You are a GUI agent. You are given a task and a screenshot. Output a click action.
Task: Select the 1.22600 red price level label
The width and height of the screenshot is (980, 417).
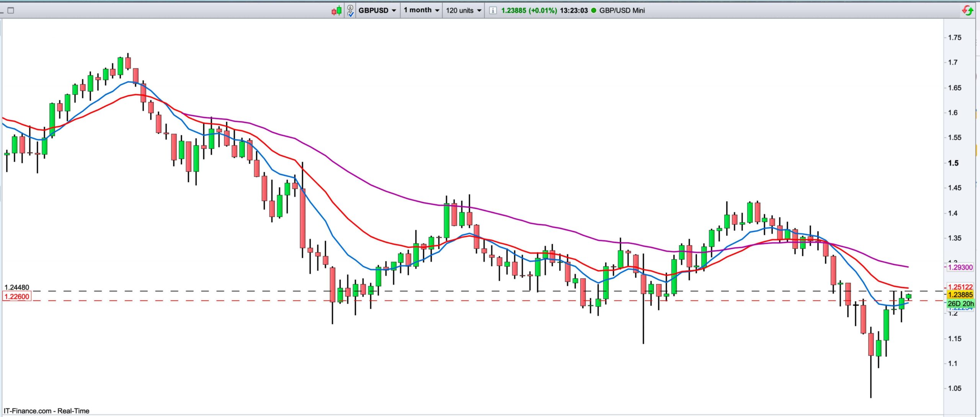pos(16,296)
